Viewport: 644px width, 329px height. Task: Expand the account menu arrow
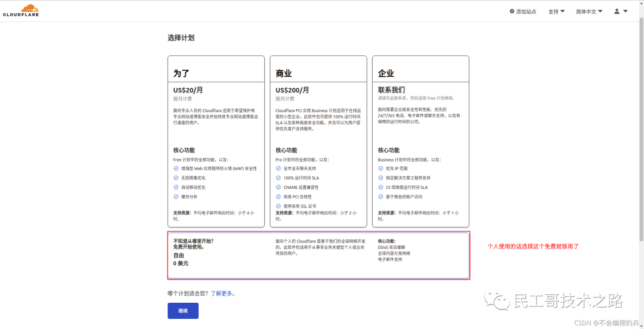coord(626,11)
